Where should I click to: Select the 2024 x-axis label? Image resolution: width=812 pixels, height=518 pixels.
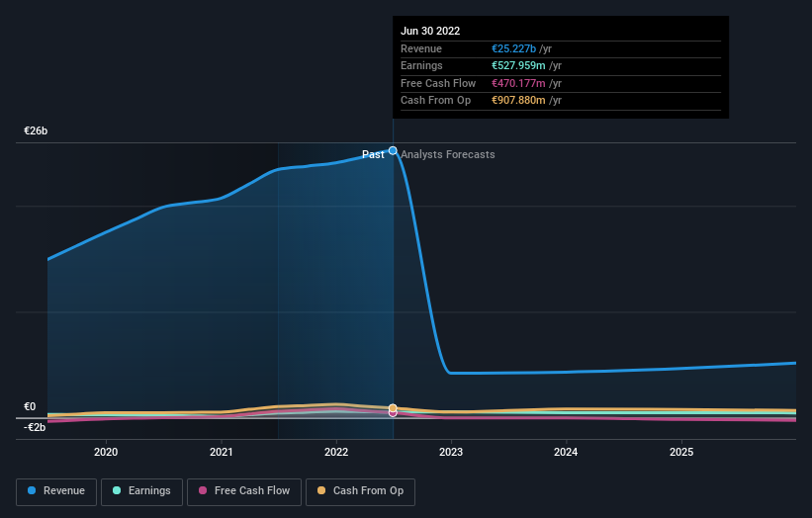tap(566, 452)
